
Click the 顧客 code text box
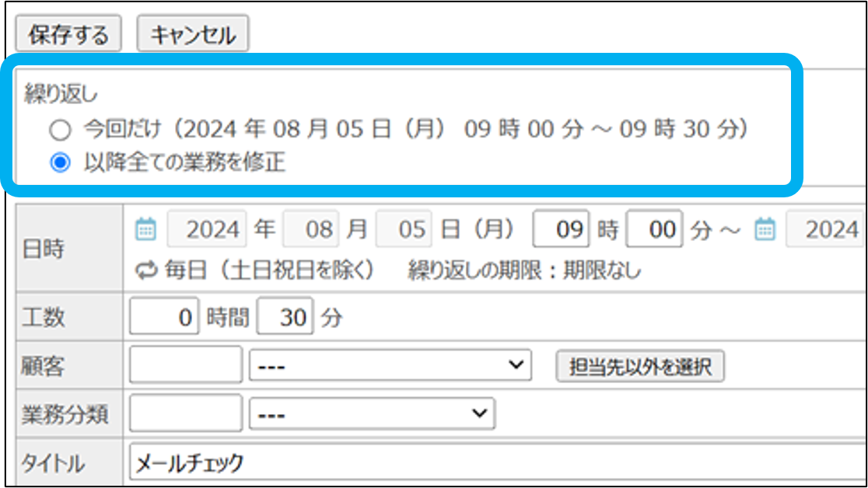point(185,365)
